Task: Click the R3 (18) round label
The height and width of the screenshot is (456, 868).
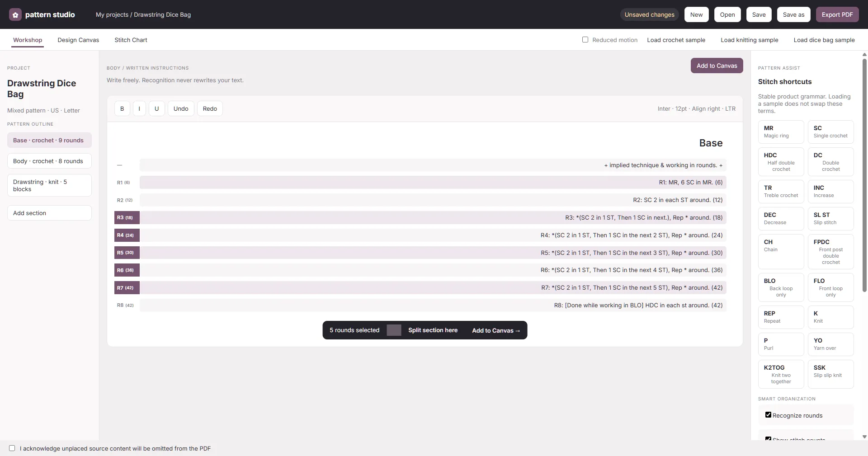Action: pos(127,217)
